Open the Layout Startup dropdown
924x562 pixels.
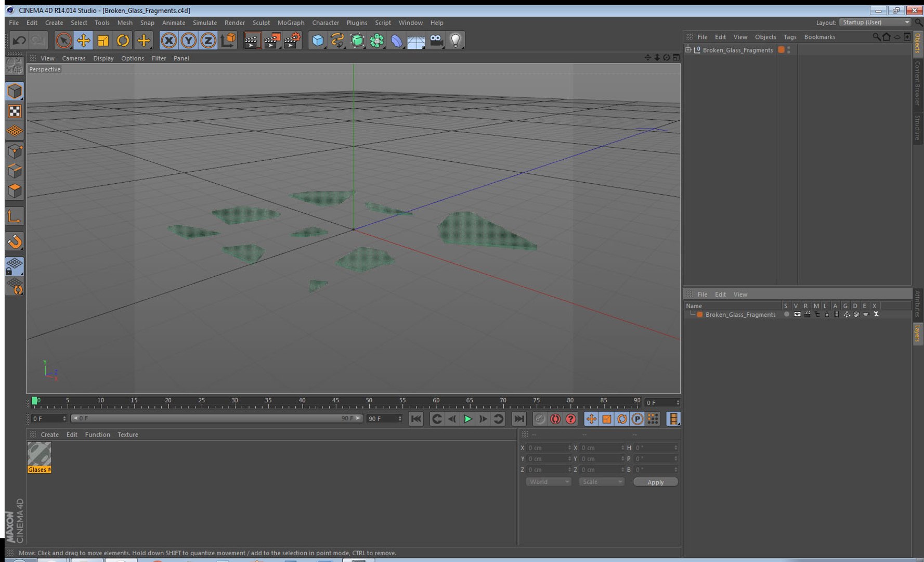(x=876, y=22)
